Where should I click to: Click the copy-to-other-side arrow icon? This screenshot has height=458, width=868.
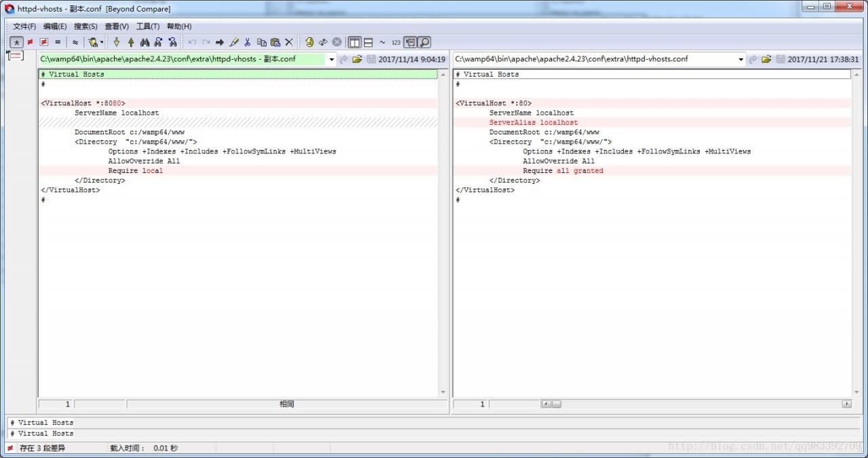tap(220, 42)
